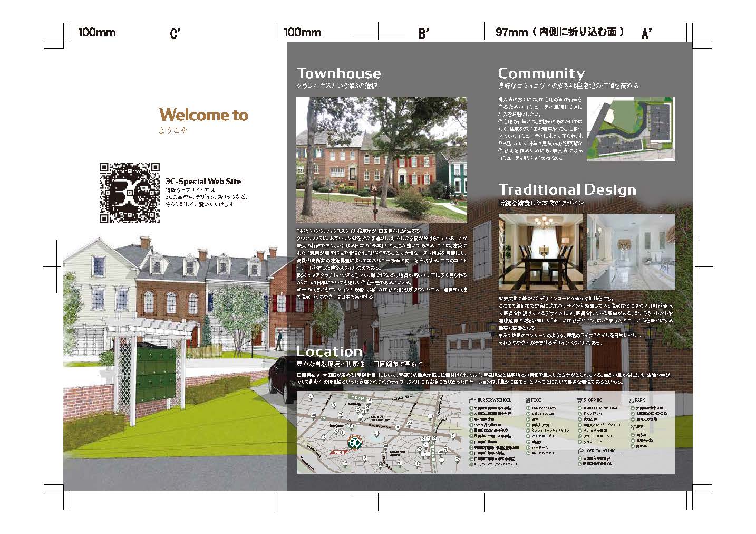
Task: Select the Location heading
Action: 329,351
